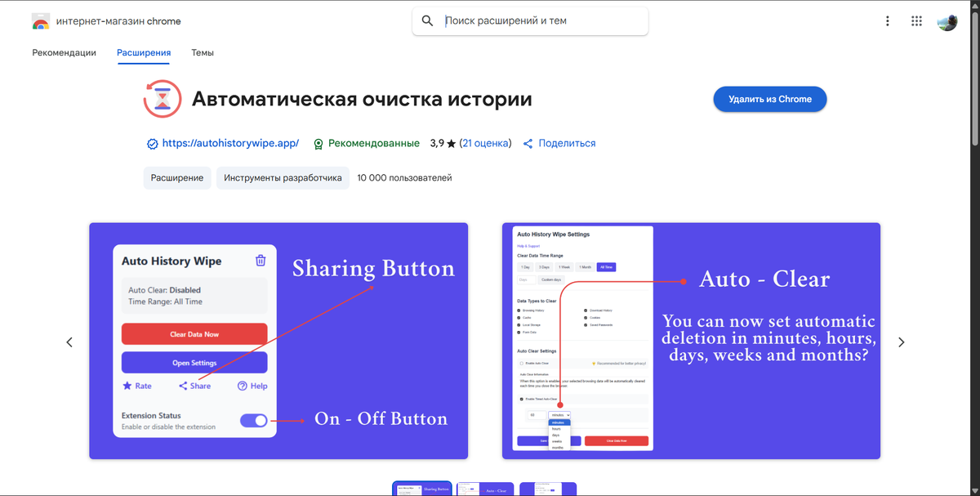Viewport: 980px width, 496px height.
Task: Click the magnifier icon in the search bar
Action: click(x=427, y=21)
